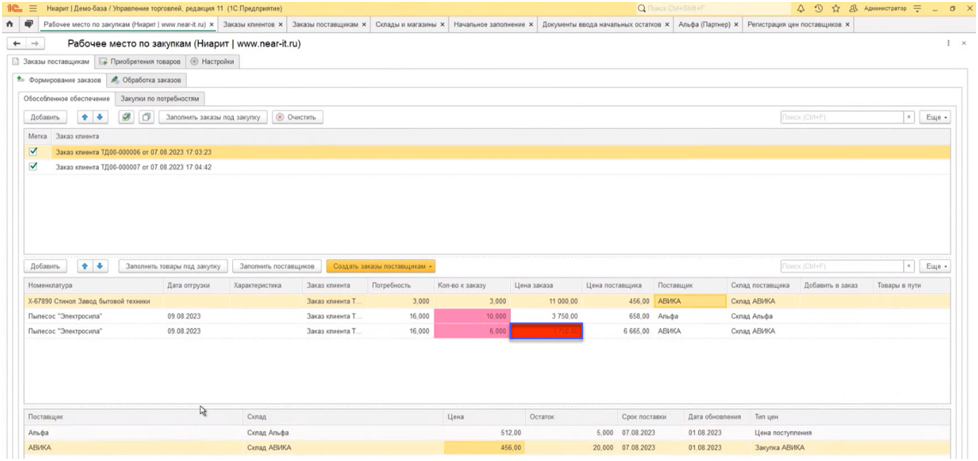Move goods row down in lower toolbar
The height and width of the screenshot is (461, 978).
98,266
